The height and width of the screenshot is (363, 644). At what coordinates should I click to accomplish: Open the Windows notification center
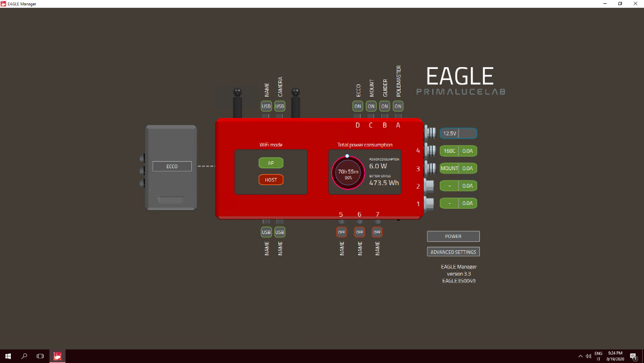click(x=634, y=357)
